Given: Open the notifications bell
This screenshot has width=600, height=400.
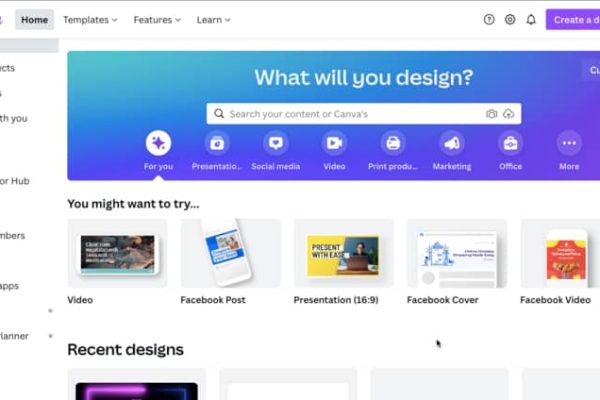Looking at the screenshot, I should point(531,20).
